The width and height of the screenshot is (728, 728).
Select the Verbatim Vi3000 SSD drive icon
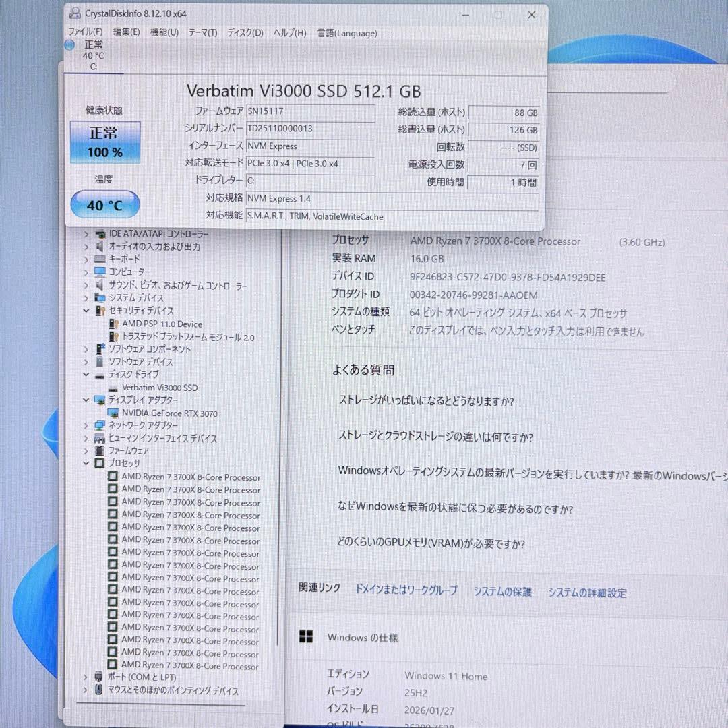[113, 388]
